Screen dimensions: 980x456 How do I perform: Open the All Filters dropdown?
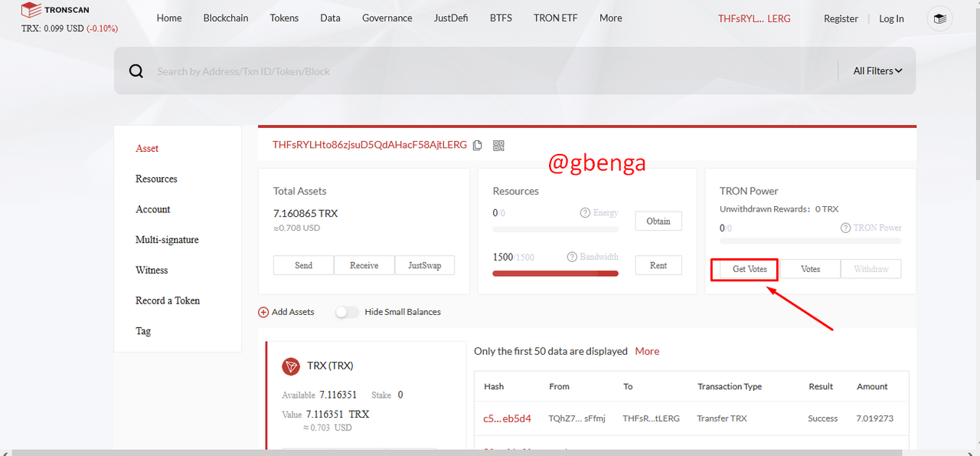(877, 71)
